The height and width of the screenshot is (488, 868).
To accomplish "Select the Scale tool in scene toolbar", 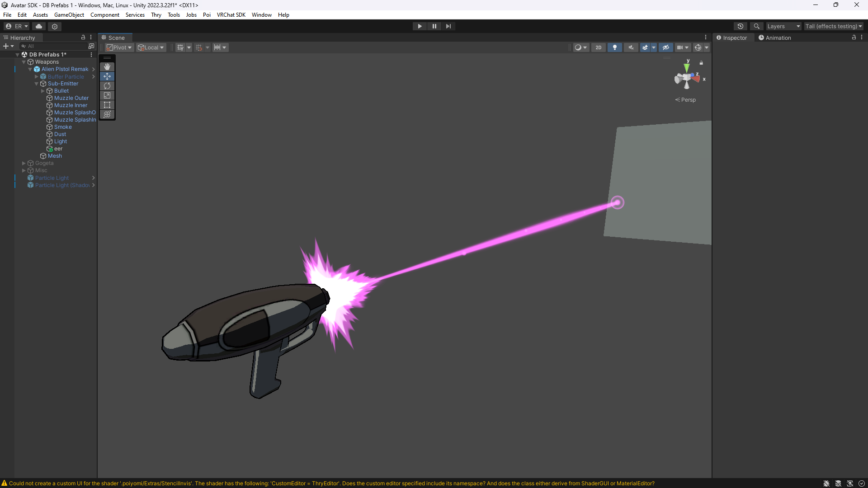I will click(x=107, y=95).
